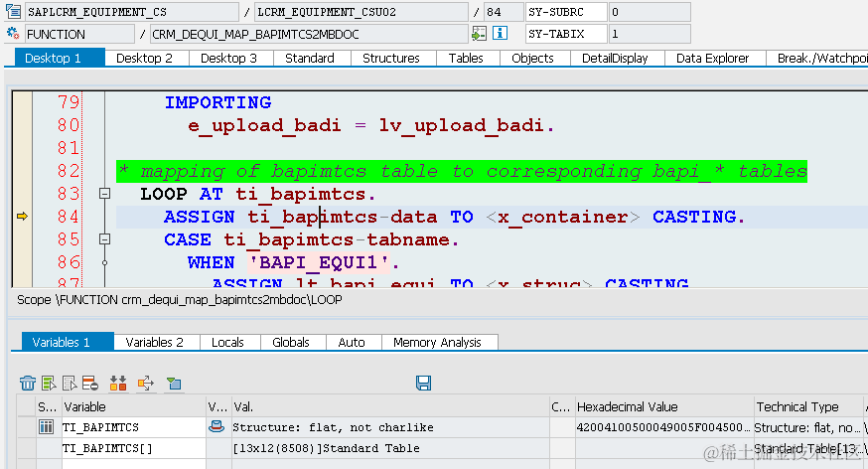Click line number 84 in the gutter
This screenshot has width=868, height=469.
click(x=69, y=216)
